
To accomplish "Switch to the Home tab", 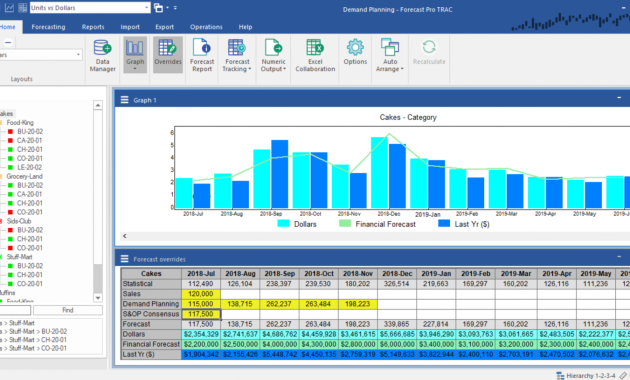I will click(x=8, y=27).
